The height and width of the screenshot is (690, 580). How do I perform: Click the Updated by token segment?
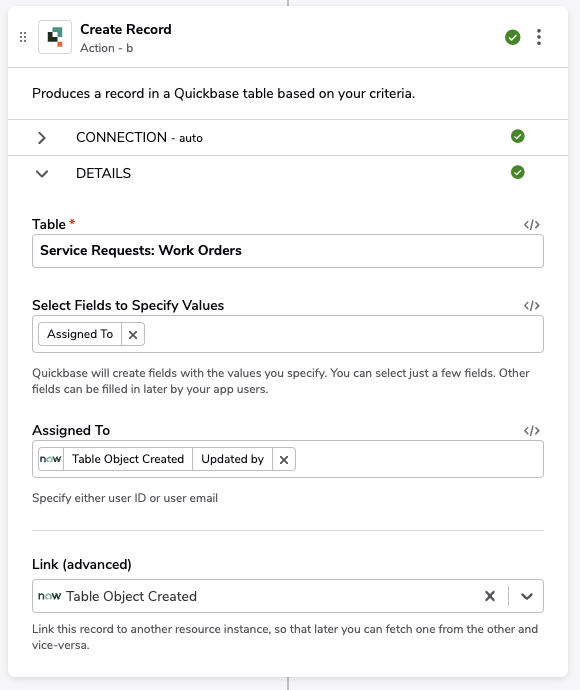pyautogui.click(x=232, y=459)
